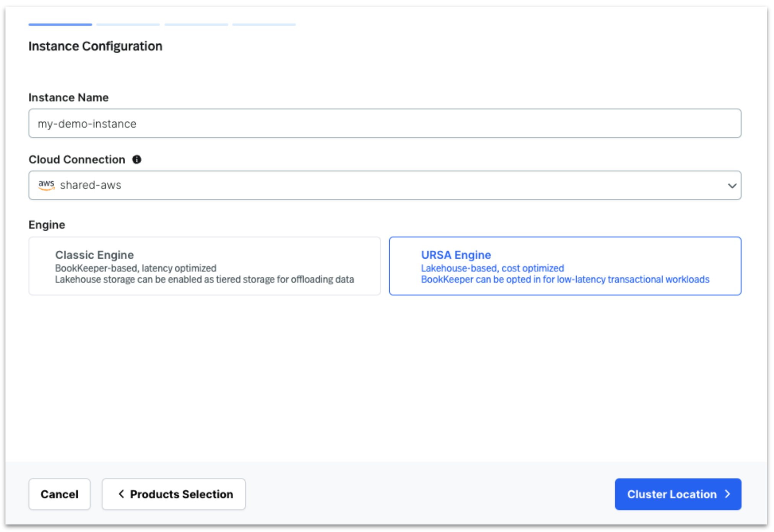Click the Cancel button
The height and width of the screenshot is (532, 774).
click(x=59, y=494)
